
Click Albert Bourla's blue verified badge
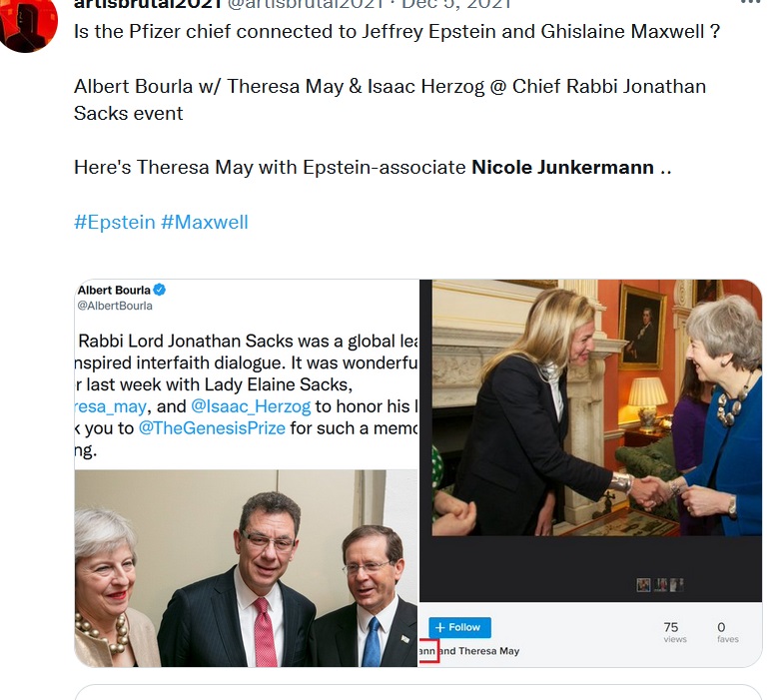159,290
